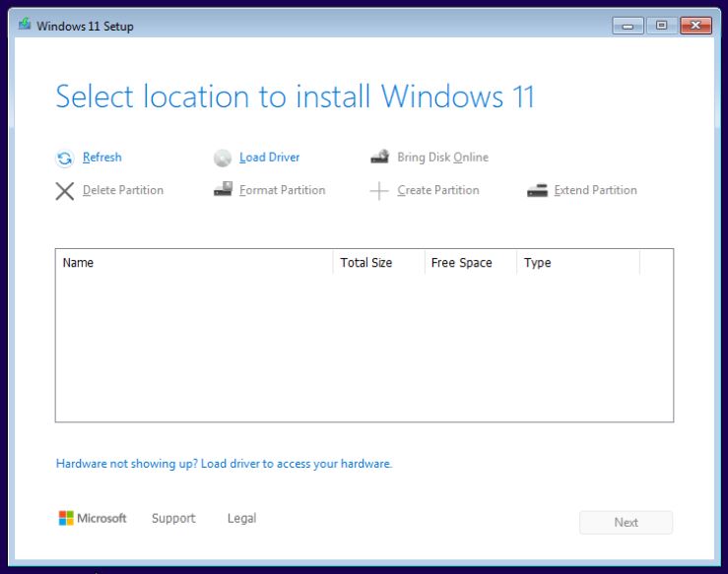Image resolution: width=728 pixels, height=574 pixels.
Task: Sort by the Total Size column header
Action: (379, 263)
